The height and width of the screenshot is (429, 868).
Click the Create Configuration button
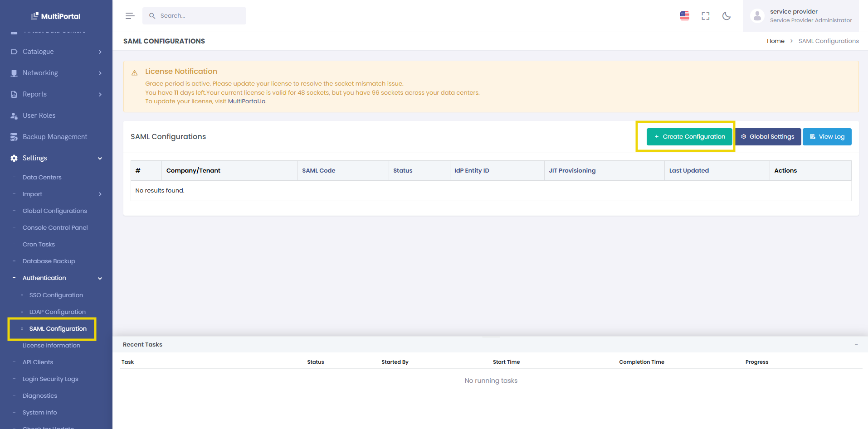pos(689,136)
